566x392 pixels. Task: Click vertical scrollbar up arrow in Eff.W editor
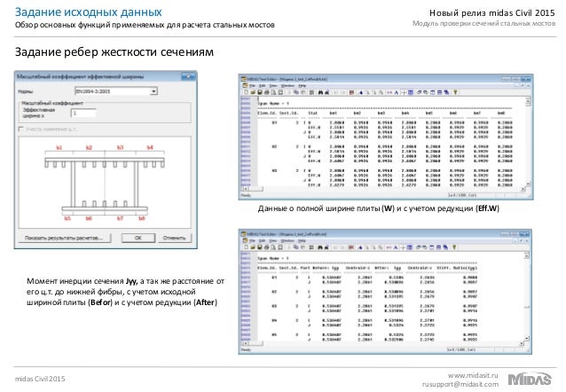coord(527,102)
